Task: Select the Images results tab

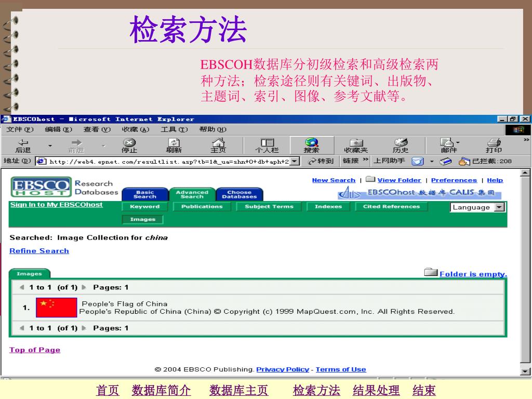Action: 29,273
